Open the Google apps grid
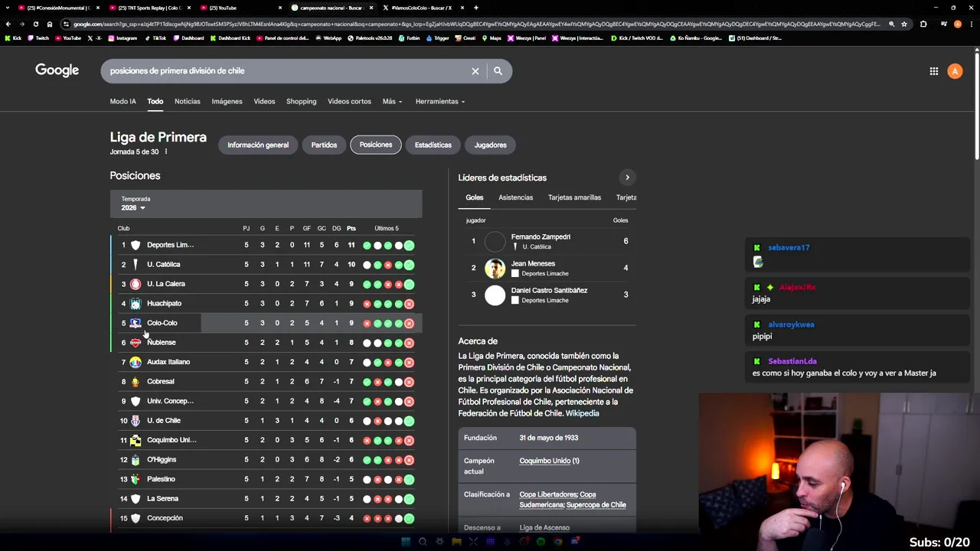980x551 pixels. pos(934,71)
